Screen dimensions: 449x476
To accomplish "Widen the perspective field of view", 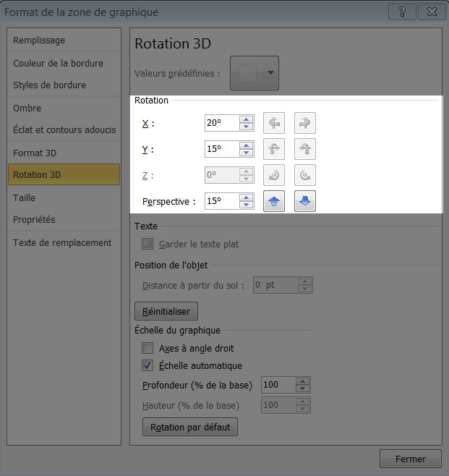I will click(305, 201).
